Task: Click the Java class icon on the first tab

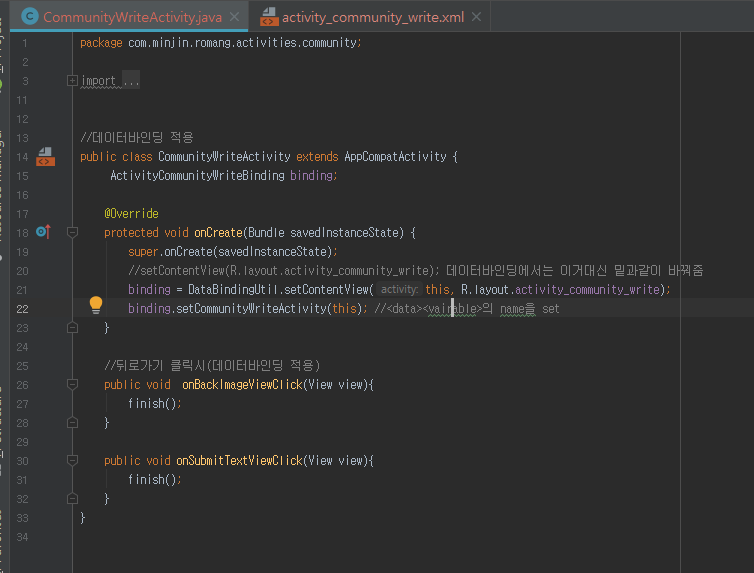Action: pos(30,17)
